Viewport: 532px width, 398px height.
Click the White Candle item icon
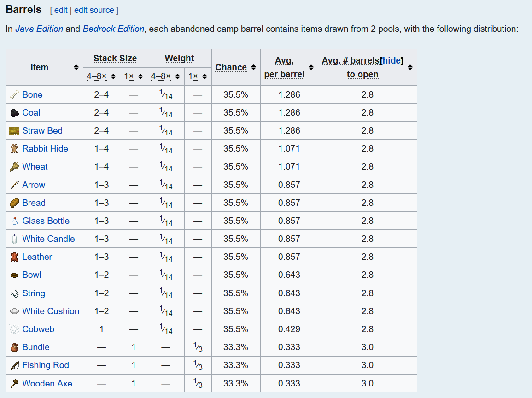(14, 239)
